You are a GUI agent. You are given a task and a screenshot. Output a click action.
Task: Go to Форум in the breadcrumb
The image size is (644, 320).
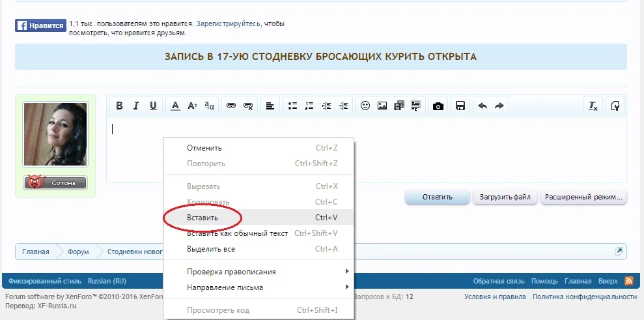click(x=78, y=252)
